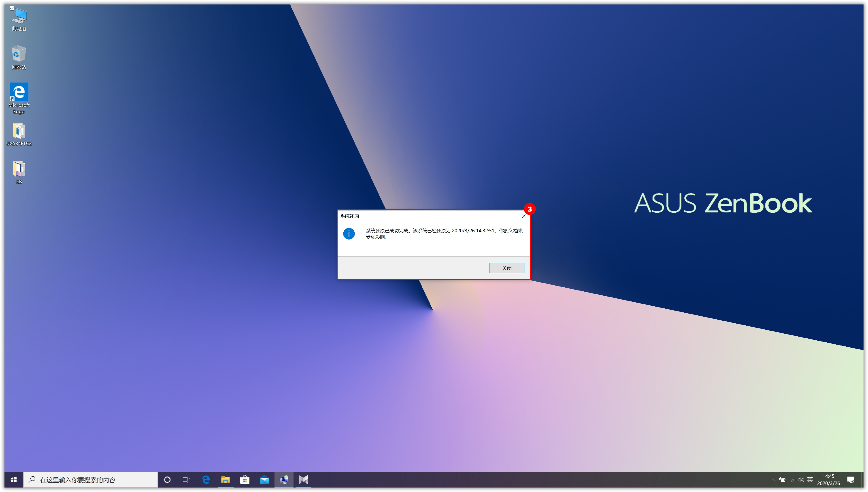Close the 系统还原 dialog with the X

click(523, 216)
